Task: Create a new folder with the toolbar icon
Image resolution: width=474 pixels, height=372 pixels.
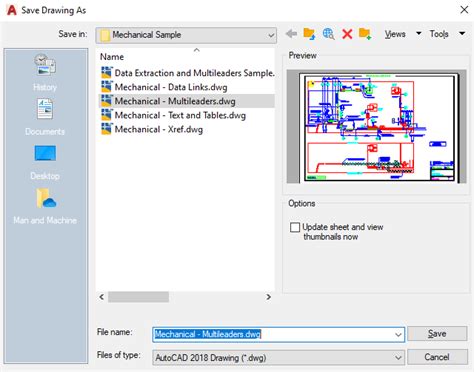Action: tap(365, 34)
